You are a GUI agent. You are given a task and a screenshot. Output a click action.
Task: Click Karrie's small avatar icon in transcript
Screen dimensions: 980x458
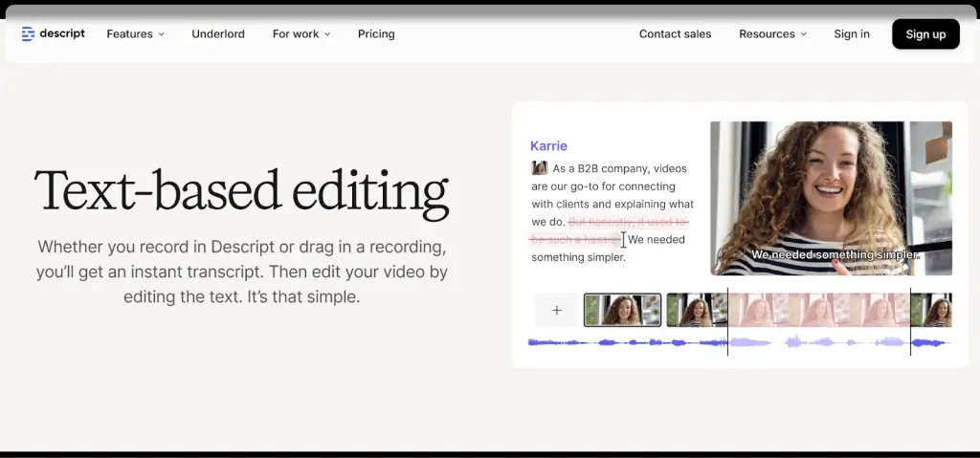(540, 168)
